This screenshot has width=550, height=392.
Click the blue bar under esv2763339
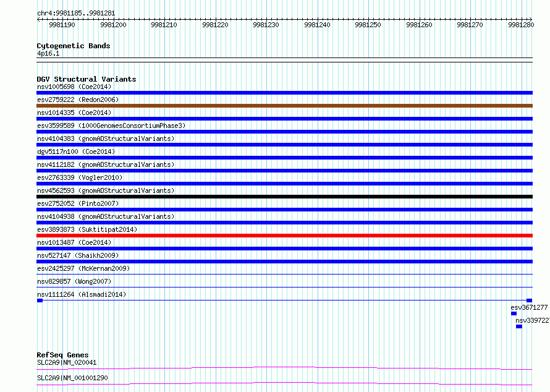pos(284,184)
